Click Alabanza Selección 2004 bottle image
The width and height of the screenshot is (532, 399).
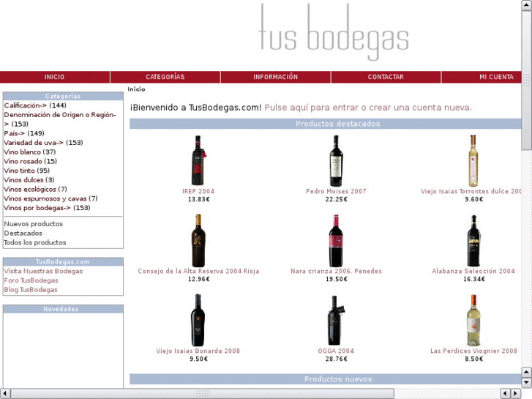tap(473, 240)
